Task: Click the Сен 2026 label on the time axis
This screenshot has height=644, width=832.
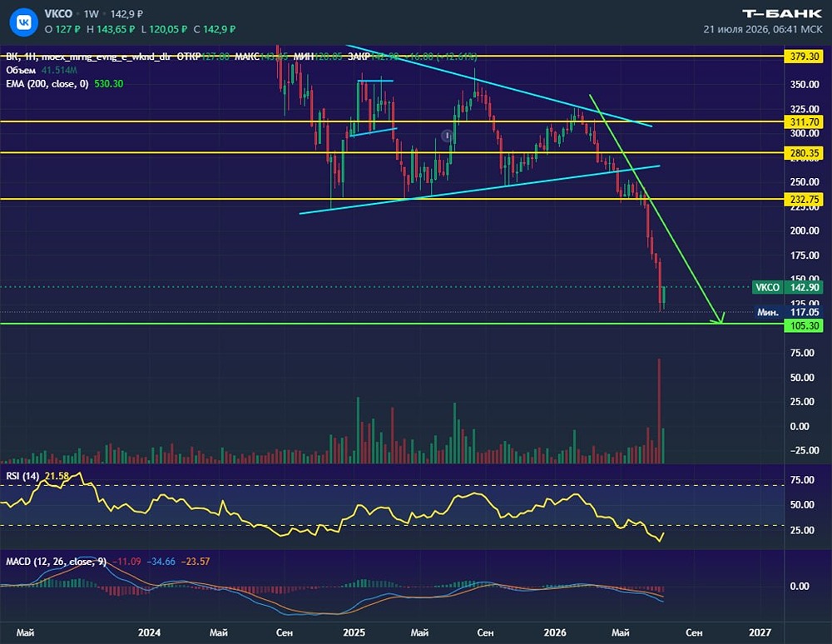Action: [x=694, y=632]
